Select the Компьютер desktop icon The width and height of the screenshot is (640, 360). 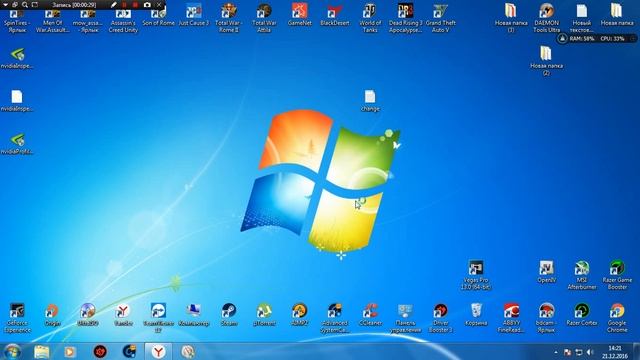(193, 314)
